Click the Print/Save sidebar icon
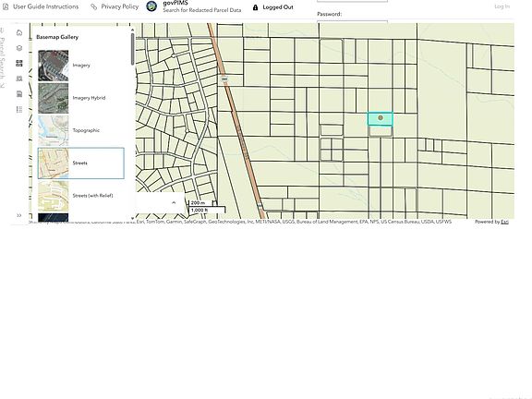The height and width of the screenshot is (399, 532). click(19, 94)
